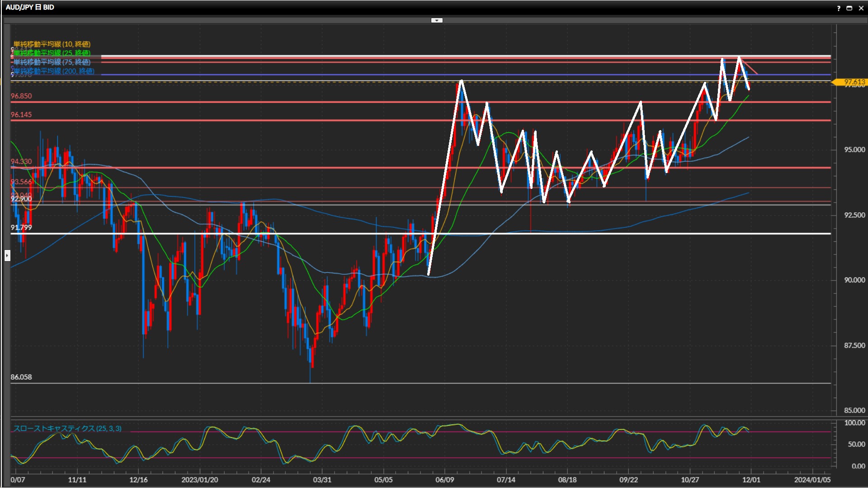
Task: Click the 12/01 date on the time axis
Action: coord(751,479)
